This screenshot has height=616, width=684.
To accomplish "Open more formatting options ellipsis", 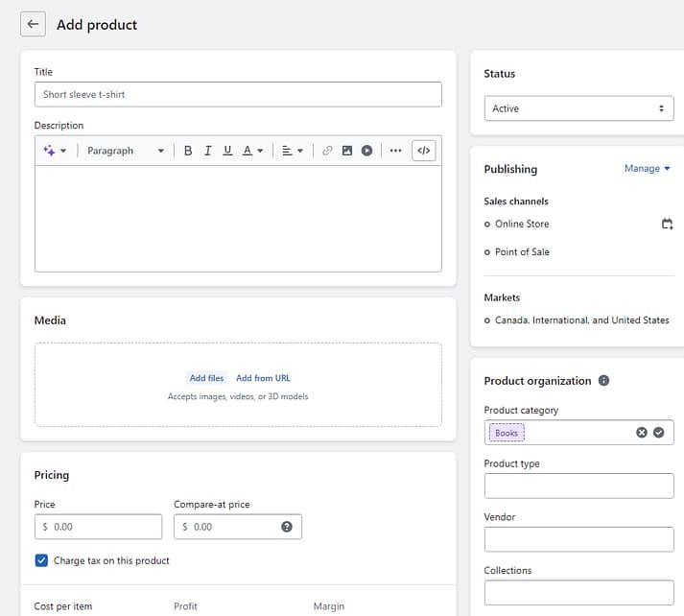I will coord(395,151).
